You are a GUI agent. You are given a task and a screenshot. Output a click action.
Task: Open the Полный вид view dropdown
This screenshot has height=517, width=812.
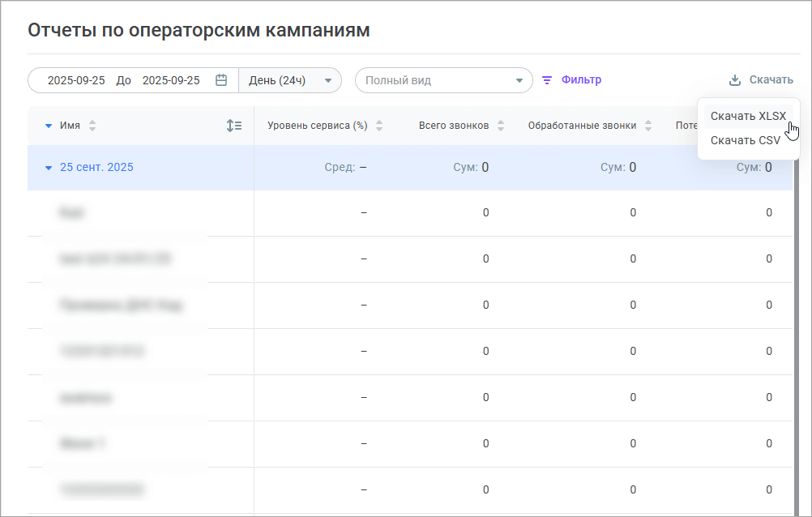pyautogui.click(x=443, y=80)
